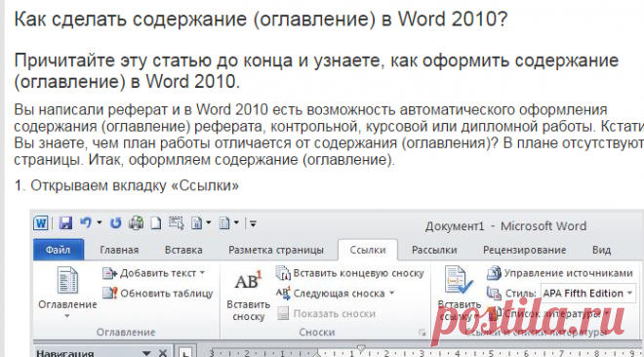
Task: Click the Стиль icon beside the style box
Action: pyautogui.click(x=494, y=294)
